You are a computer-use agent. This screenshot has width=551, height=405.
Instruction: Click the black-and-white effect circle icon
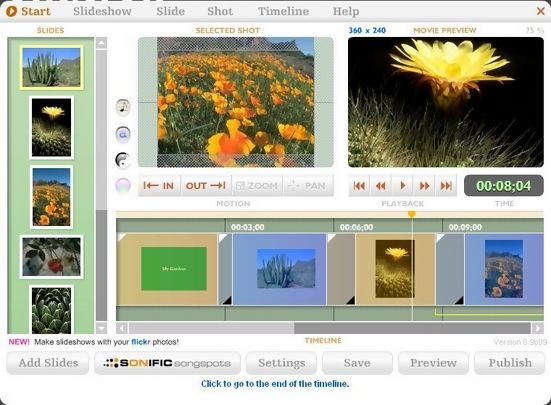point(123,160)
